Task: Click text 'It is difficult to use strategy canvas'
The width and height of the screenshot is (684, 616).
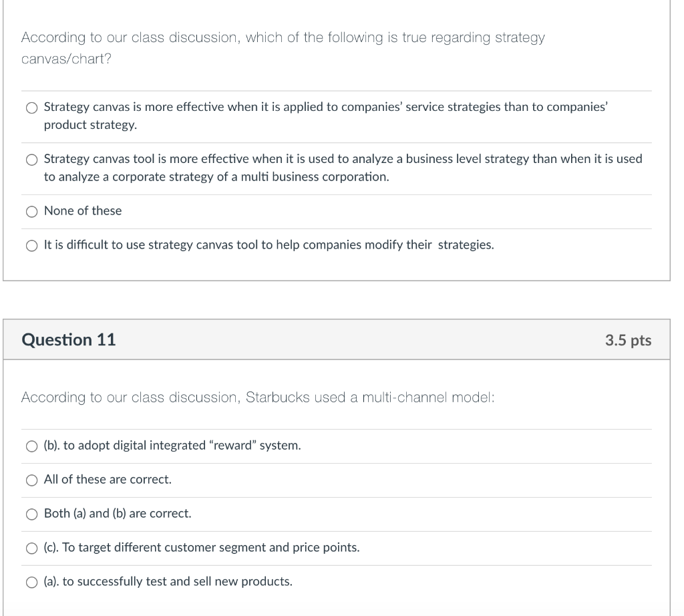Action: [269, 245]
